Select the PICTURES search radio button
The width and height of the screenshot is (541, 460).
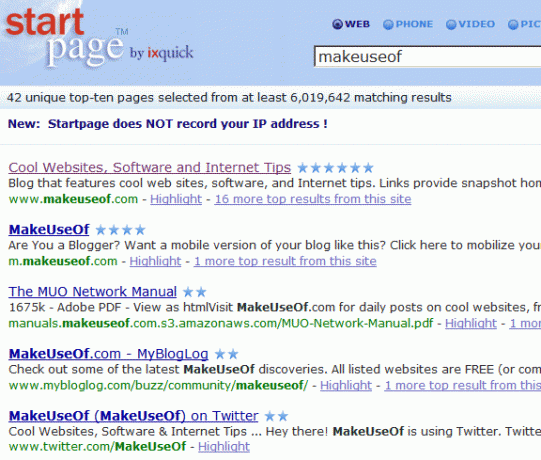click(x=513, y=24)
